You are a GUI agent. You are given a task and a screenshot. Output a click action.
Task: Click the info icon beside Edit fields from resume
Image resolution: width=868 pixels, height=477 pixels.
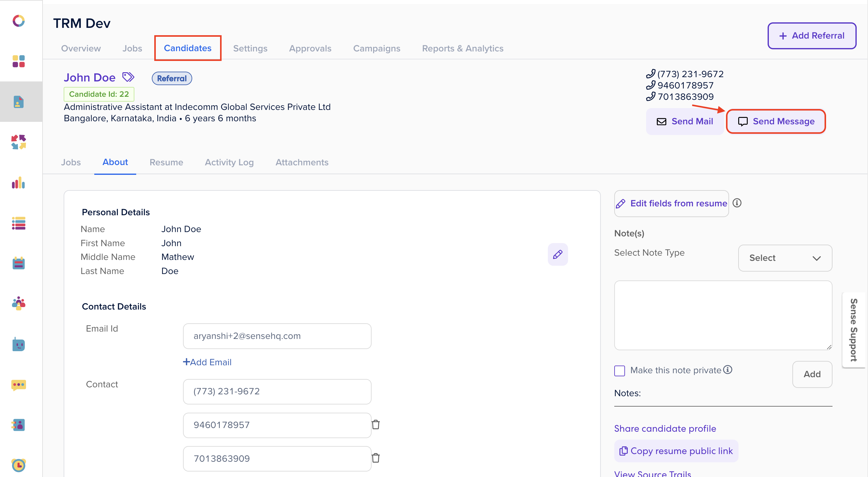pos(737,203)
